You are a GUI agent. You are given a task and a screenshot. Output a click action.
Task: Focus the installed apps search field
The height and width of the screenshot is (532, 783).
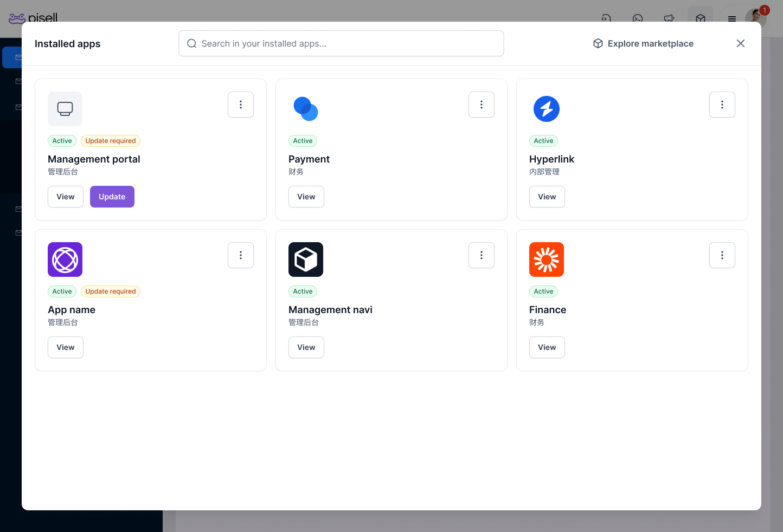(x=341, y=43)
